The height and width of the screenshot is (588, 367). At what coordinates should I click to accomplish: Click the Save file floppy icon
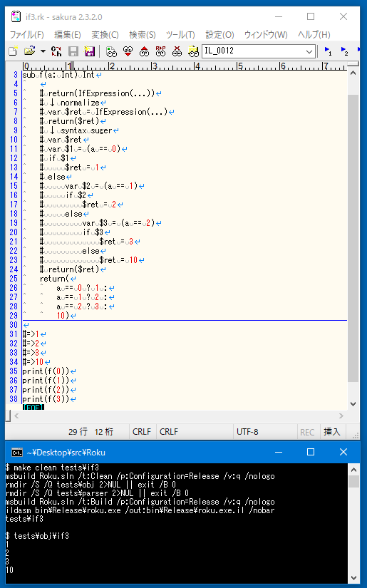pos(73,51)
